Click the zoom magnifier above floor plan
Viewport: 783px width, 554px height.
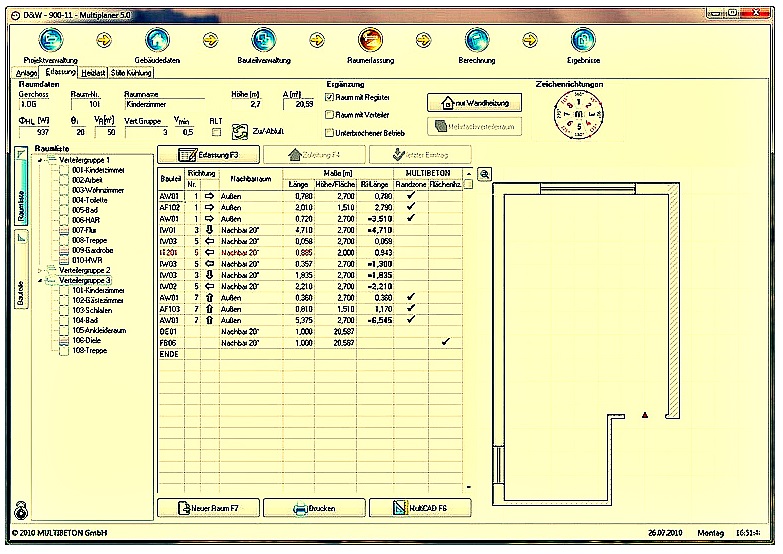coord(485,174)
